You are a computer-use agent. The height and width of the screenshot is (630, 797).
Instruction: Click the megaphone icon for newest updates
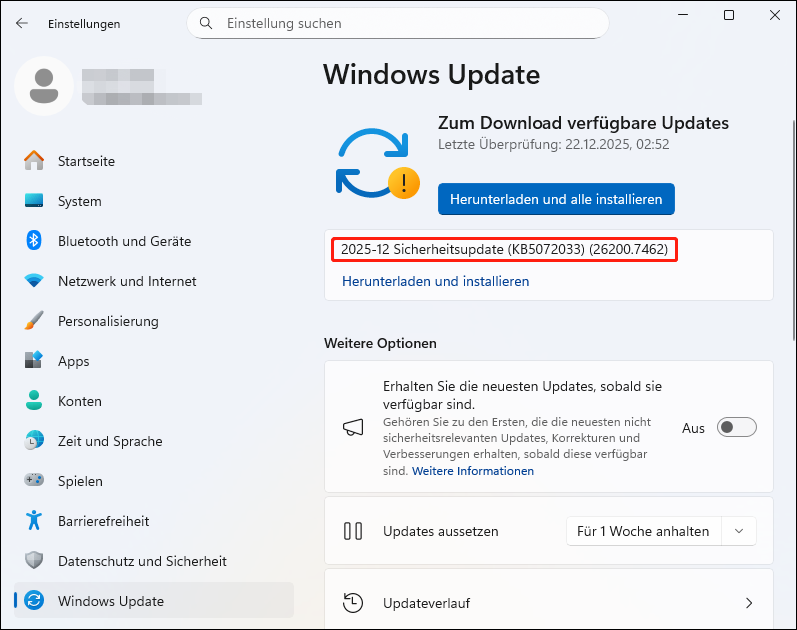coord(353,428)
